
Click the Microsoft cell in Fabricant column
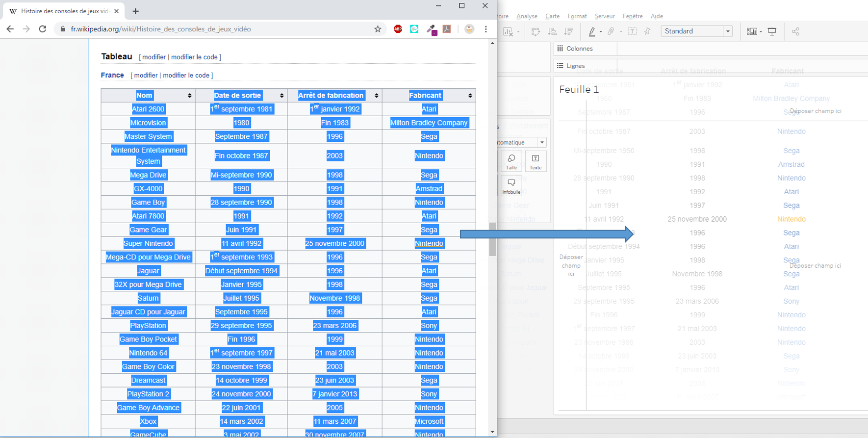429,421
